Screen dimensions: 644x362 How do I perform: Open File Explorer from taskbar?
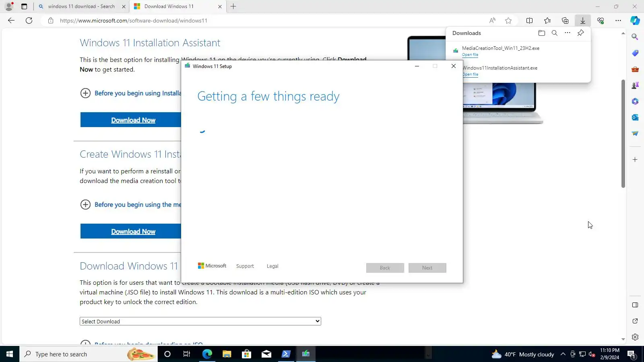(227, 354)
